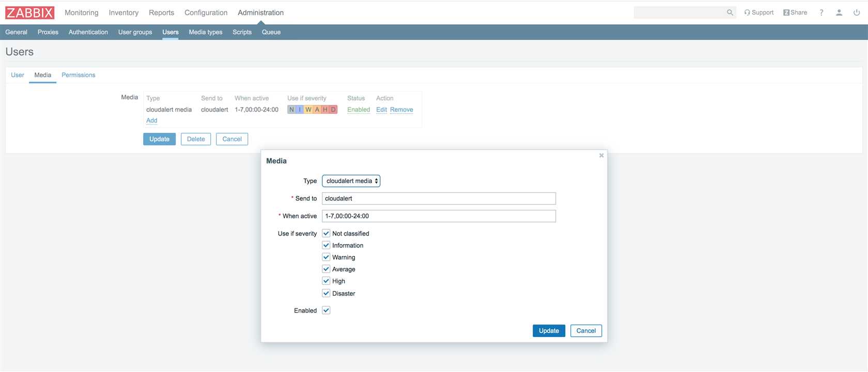Click the Zabbix logo
Viewport: 868px width, 372px height.
[29, 12]
